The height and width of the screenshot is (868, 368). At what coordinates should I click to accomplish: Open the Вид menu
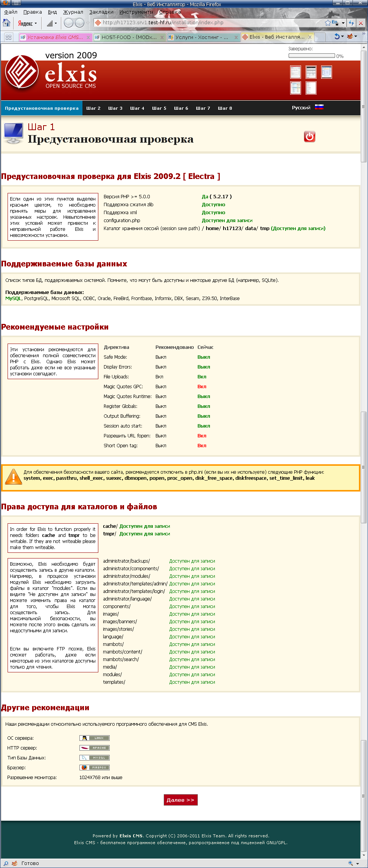coord(52,12)
